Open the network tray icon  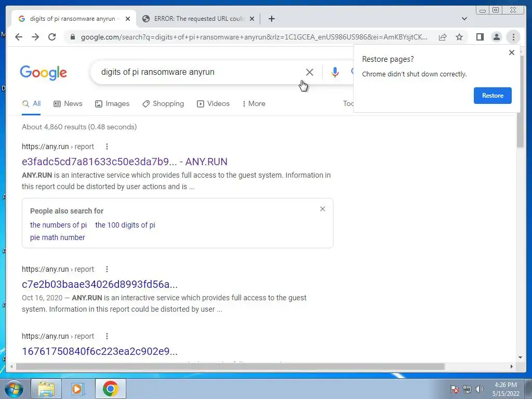pyautogui.click(x=467, y=389)
